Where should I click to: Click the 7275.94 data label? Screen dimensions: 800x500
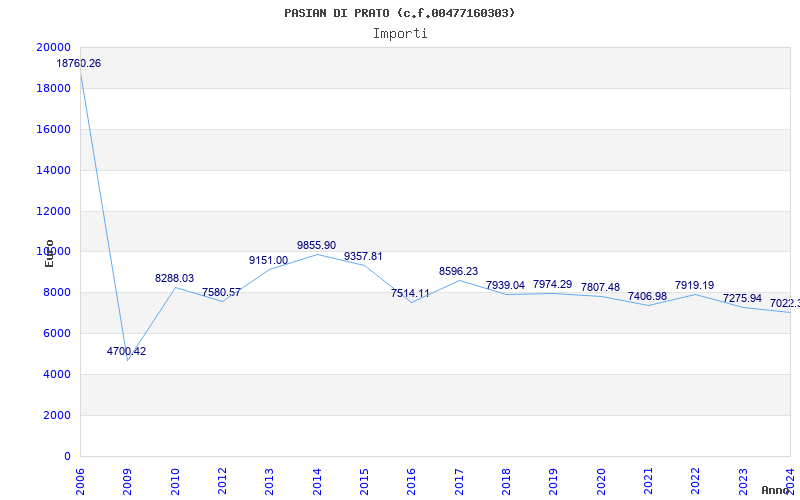pyautogui.click(x=742, y=298)
